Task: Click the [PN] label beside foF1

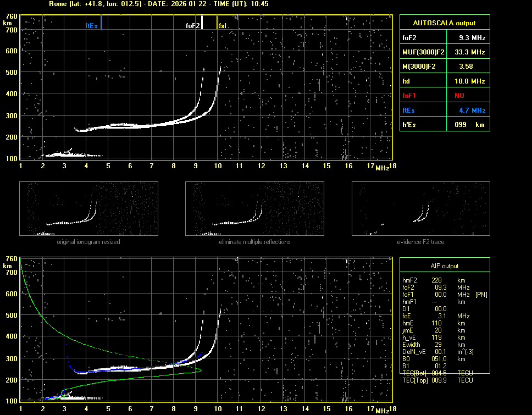Action: (481, 295)
